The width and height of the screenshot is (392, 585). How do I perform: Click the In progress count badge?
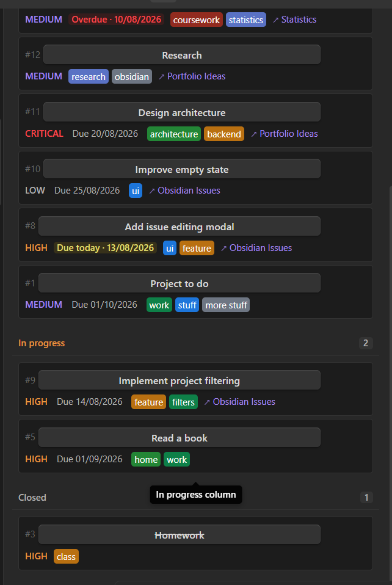pos(366,343)
